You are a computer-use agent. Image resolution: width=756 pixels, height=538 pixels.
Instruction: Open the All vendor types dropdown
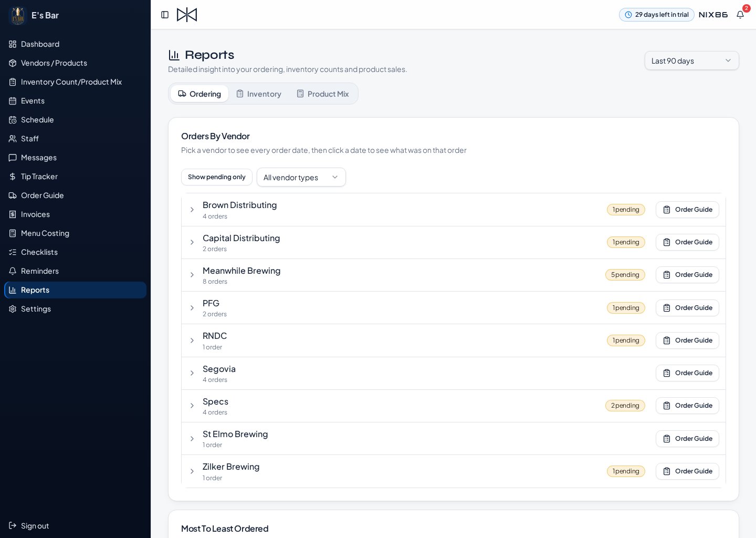click(x=301, y=177)
